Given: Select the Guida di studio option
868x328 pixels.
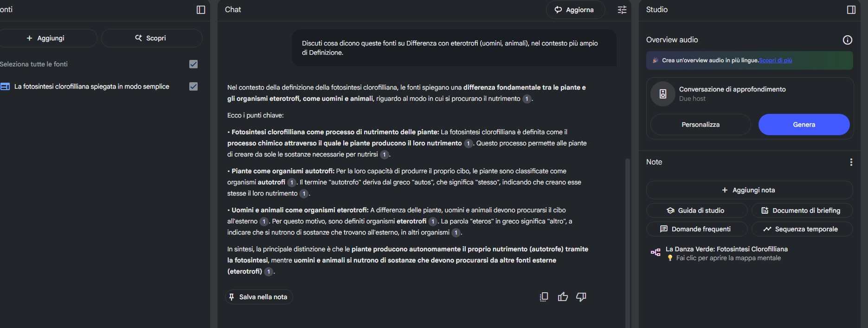Looking at the screenshot, I should (697, 210).
